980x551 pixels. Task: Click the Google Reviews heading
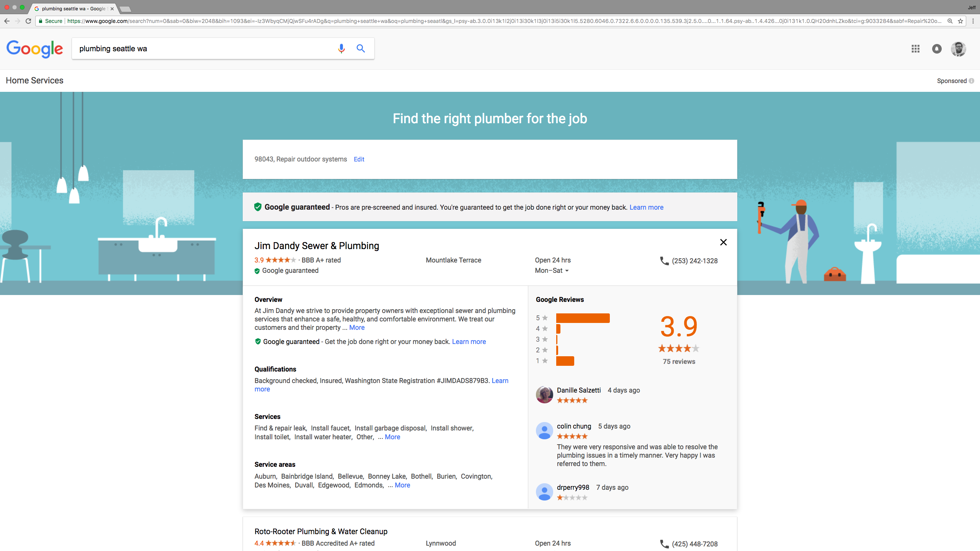tap(560, 300)
